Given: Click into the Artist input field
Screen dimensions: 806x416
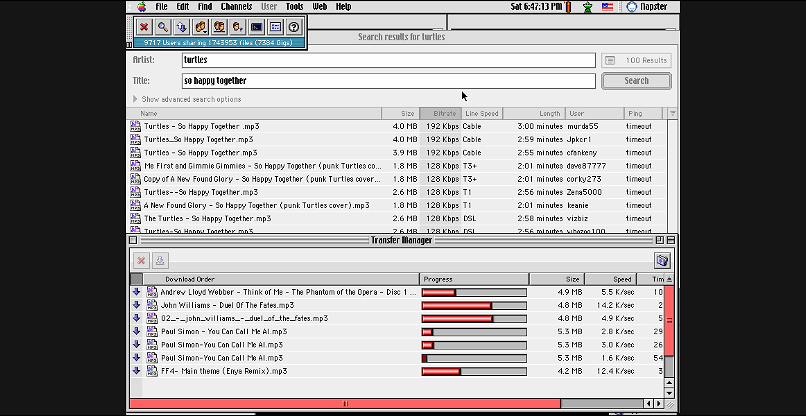Looking at the screenshot, I should [388, 60].
